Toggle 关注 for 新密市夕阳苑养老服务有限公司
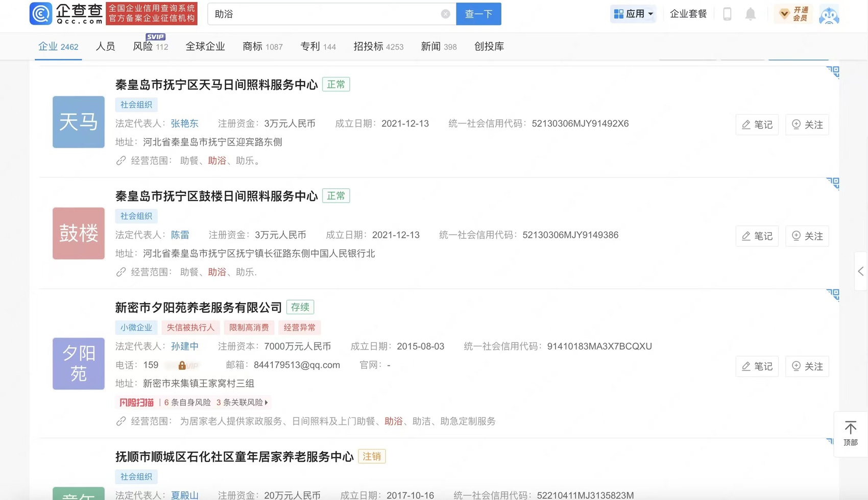The width and height of the screenshot is (868, 500). (x=807, y=366)
